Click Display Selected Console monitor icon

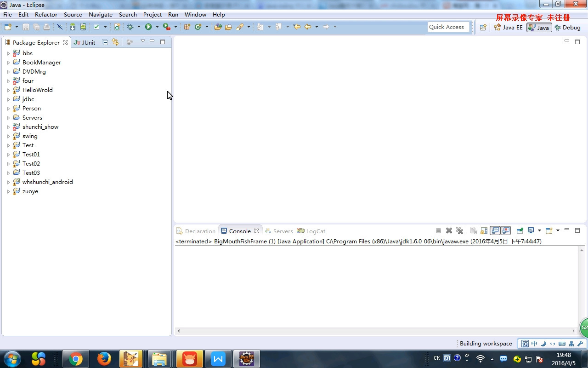tap(531, 231)
